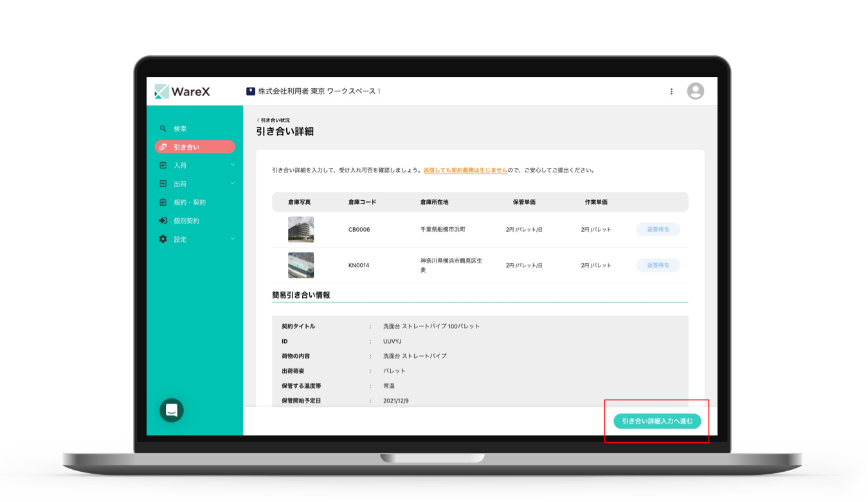The width and height of the screenshot is (868, 502).
Task: Expand the 出荷 submenu chevron
Action: coord(233,184)
